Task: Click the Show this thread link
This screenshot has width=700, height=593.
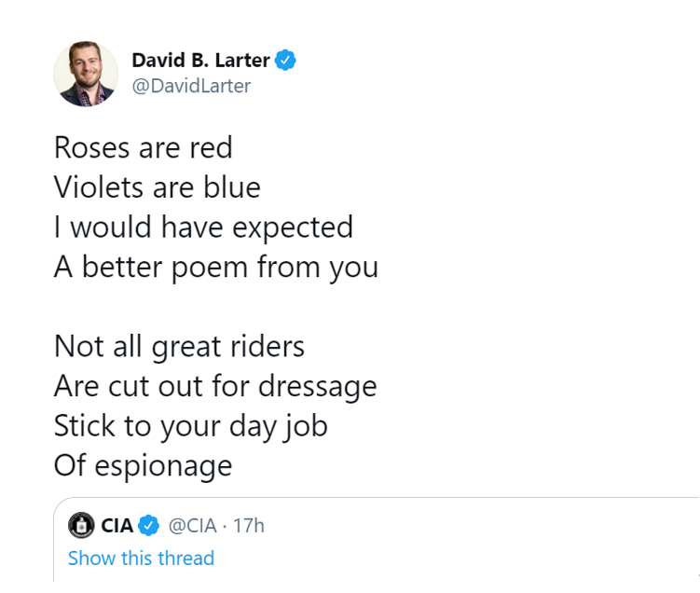Action: 141,558
